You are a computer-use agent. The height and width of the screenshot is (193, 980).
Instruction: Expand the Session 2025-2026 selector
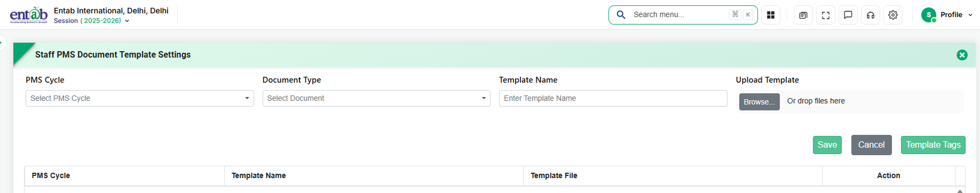91,21
